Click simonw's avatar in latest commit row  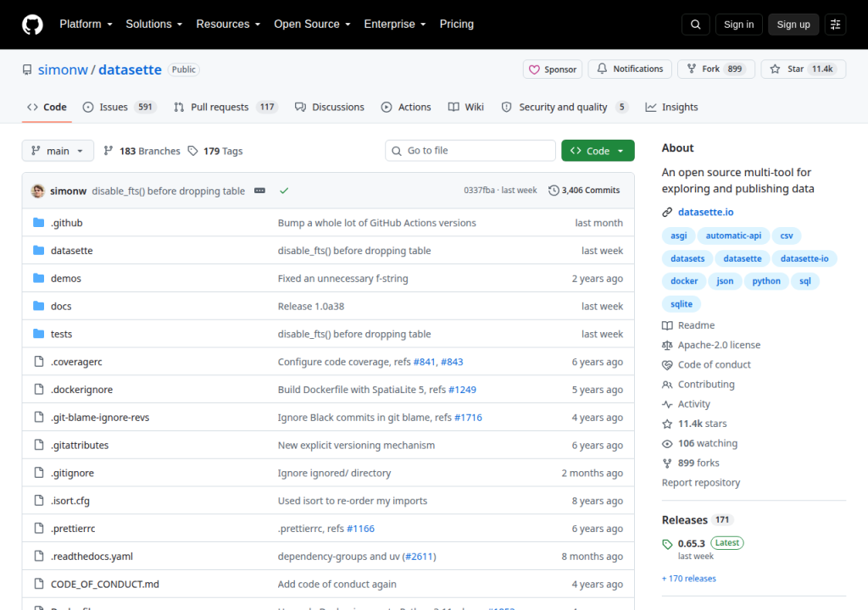click(x=37, y=191)
